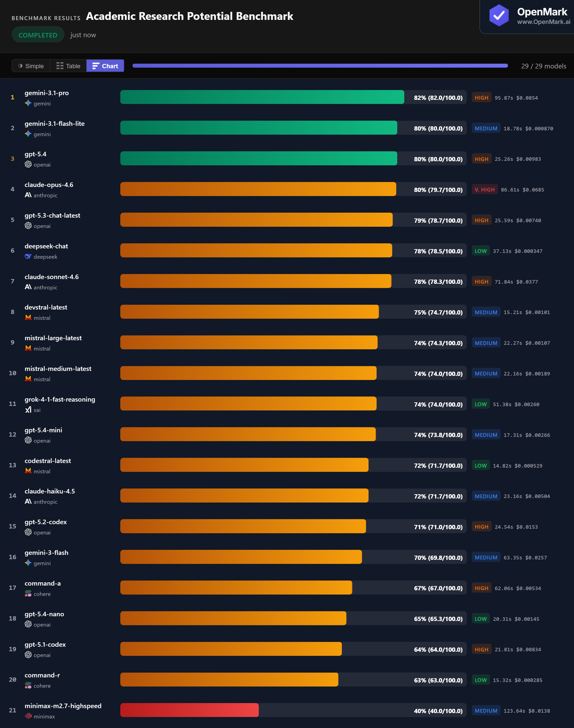This screenshot has height=728, width=574.
Task: Click the score bar for gemini-3.1-pro
Action: [262, 97]
